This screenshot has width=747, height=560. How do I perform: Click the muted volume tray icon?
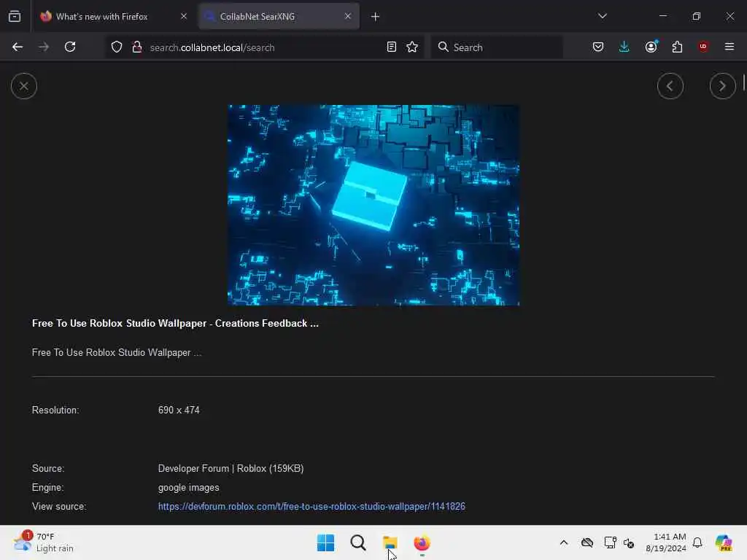(629, 542)
